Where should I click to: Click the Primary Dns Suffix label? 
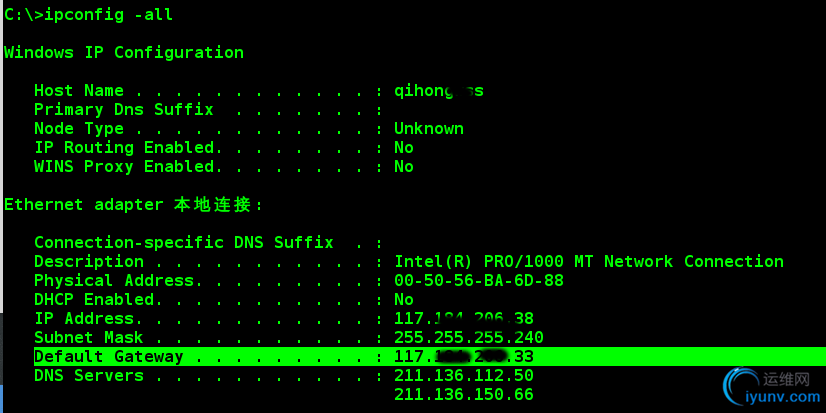(123, 109)
